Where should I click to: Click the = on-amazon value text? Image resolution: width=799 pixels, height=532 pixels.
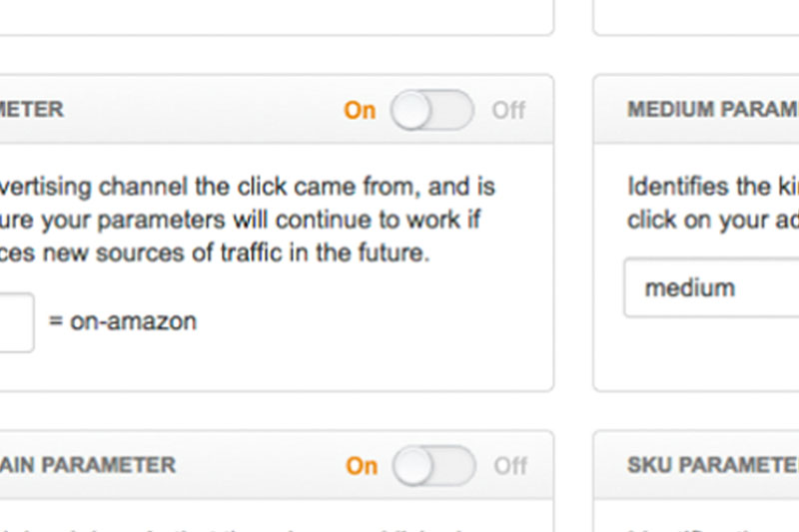click(122, 321)
